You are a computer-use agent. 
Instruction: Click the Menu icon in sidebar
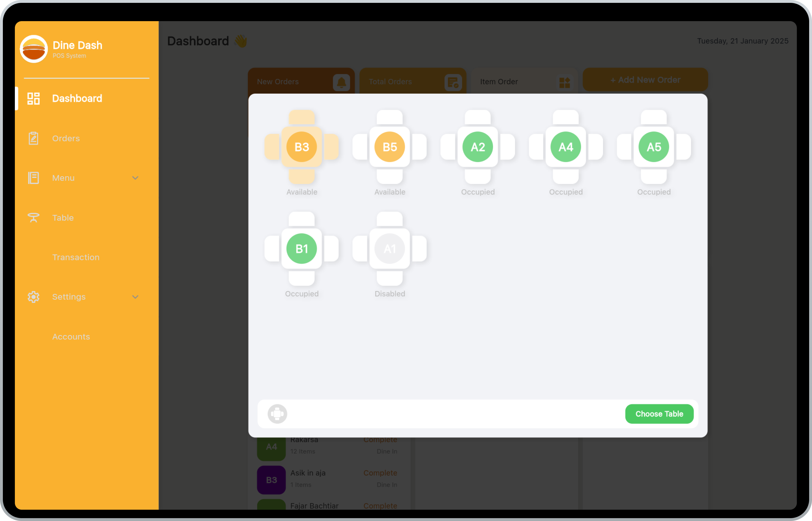click(33, 177)
